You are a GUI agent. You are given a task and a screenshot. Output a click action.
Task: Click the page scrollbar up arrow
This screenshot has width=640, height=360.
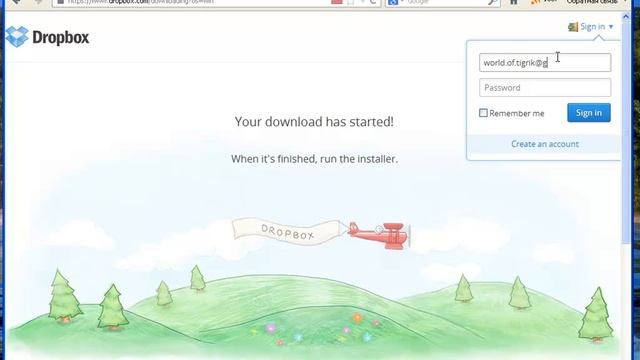pyautogui.click(x=626, y=17)
